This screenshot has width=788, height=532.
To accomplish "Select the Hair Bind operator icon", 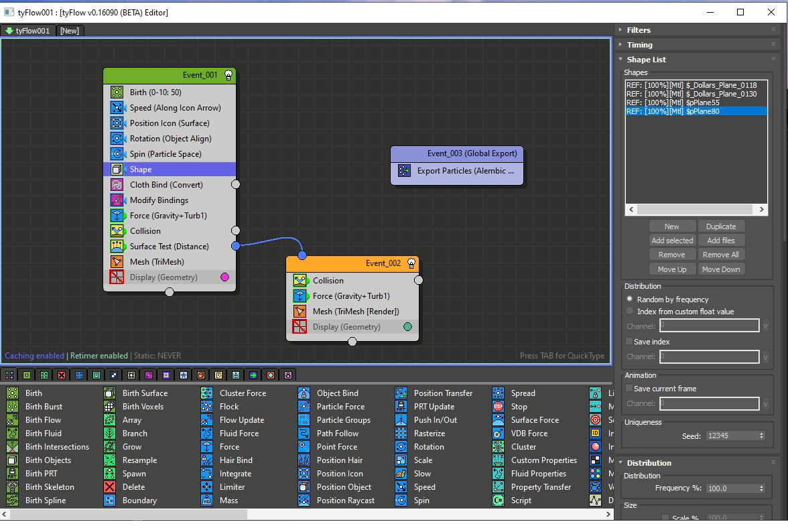I will (x=206, y=460).
